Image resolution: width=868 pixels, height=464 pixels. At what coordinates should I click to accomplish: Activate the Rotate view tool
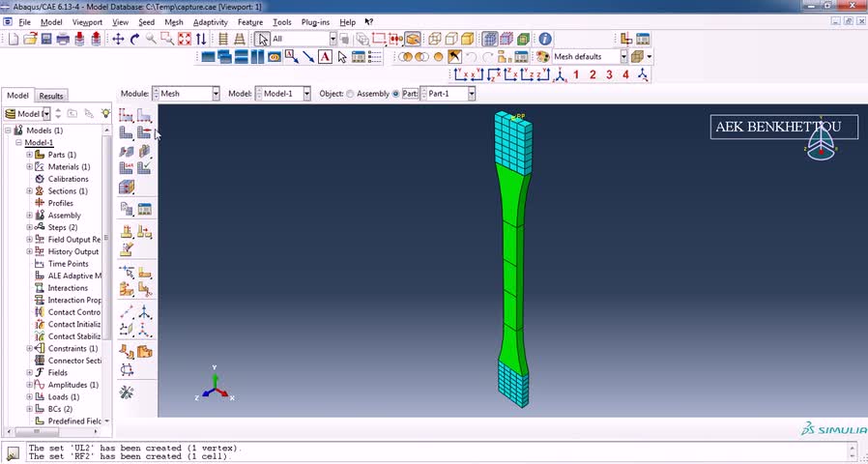coord(134,39)
